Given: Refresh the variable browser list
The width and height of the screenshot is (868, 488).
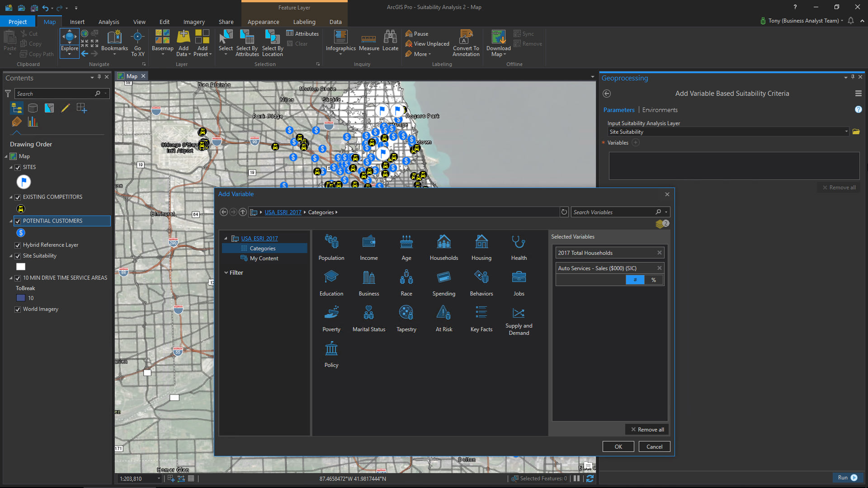Looking at the screenshot, I should (564, 212).
